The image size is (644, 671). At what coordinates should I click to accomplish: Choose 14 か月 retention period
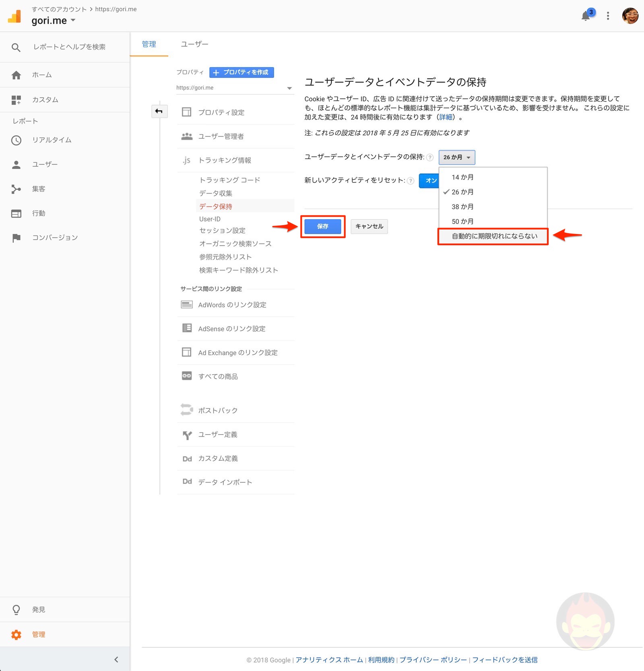pyautogui.click(x=462, y=177)
